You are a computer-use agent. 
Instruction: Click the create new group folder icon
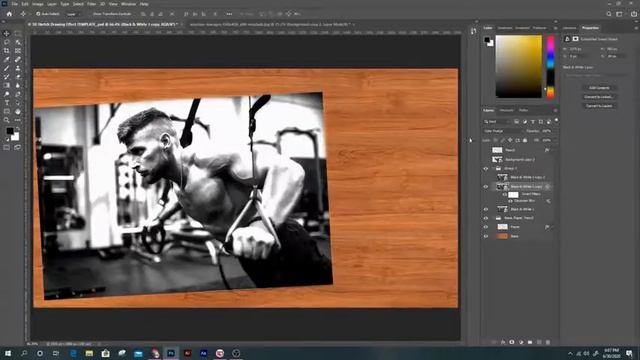pos(530,342)
